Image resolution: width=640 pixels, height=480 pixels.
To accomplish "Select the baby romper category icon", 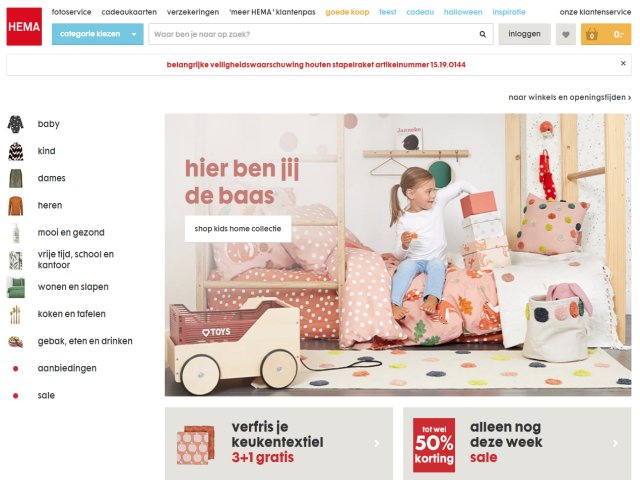I will click(16, 124).
